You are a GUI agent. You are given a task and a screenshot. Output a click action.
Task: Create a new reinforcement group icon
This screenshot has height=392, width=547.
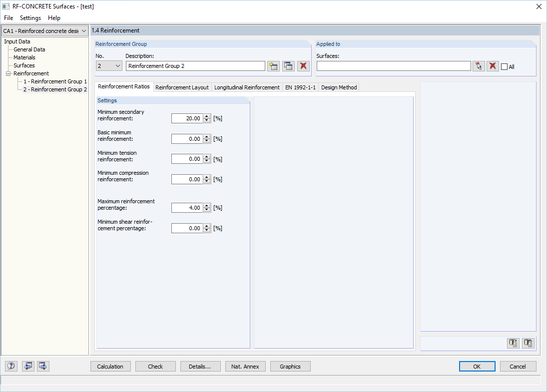(274, 66)
